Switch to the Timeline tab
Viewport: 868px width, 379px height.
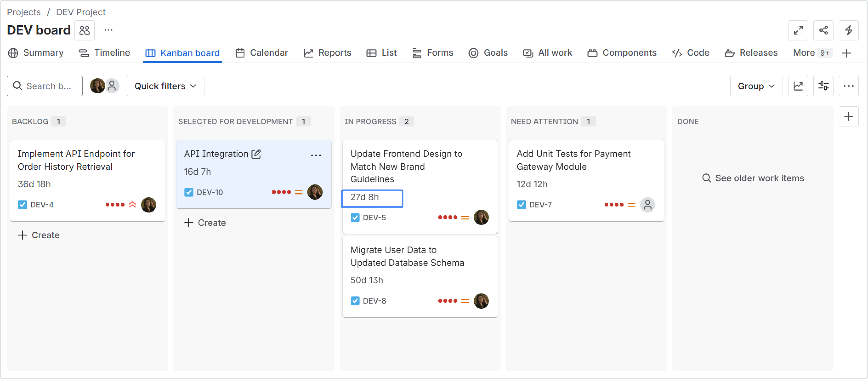tap(105, 53)
